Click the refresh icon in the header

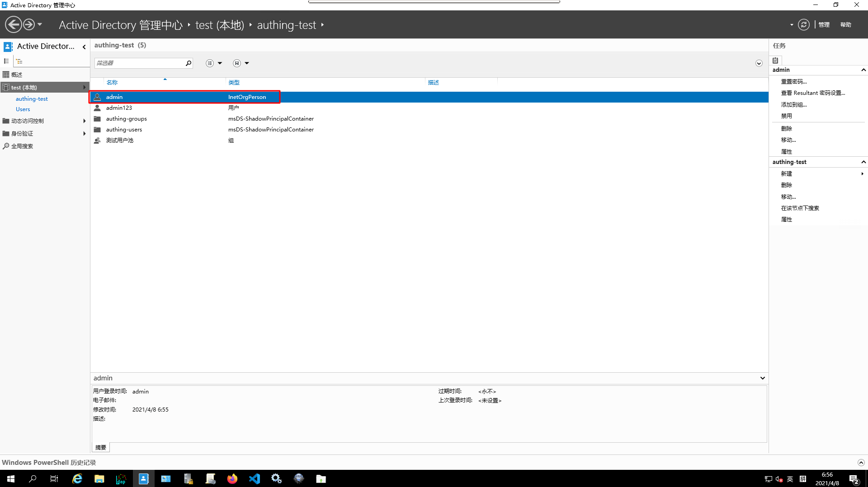(803, 25)
